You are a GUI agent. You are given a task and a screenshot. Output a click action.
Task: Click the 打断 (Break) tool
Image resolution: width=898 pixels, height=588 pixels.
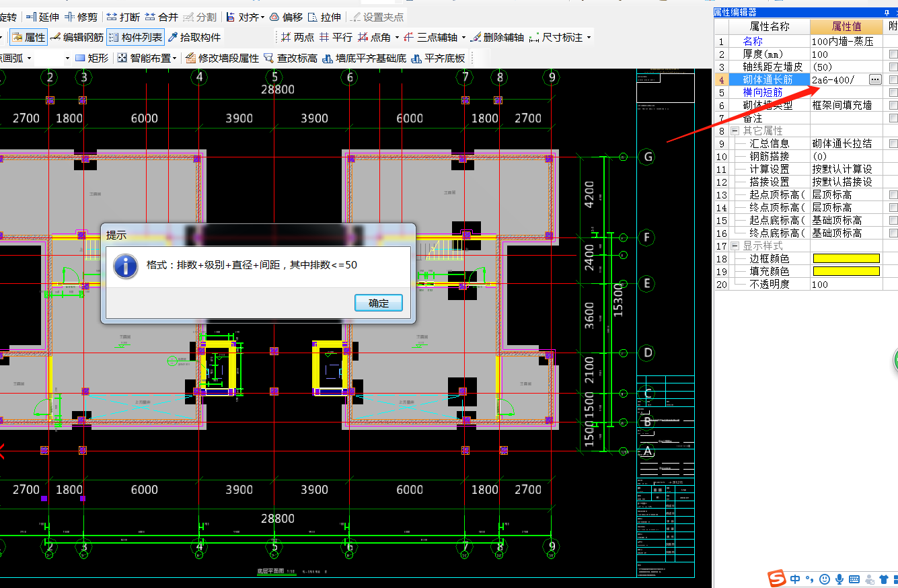coord(123,17)
